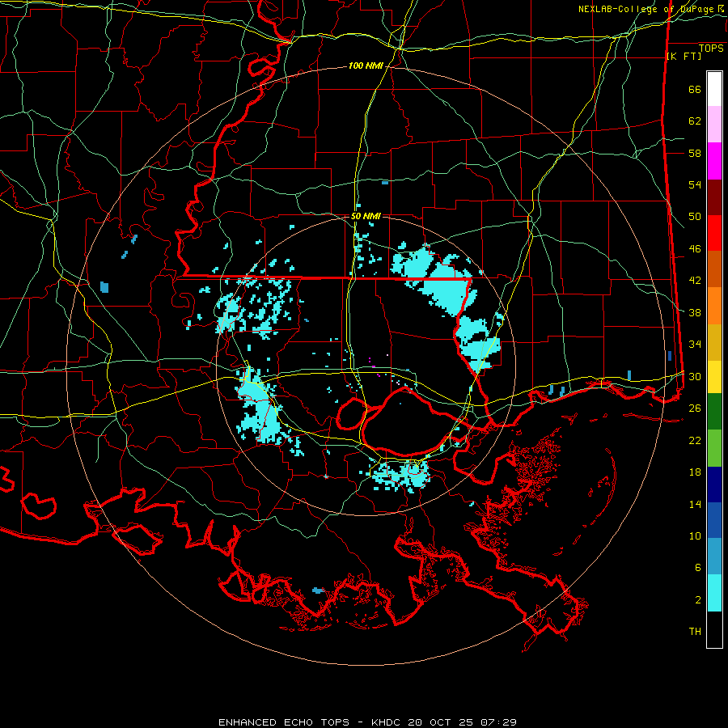Click the '34' legend value
Image resolution: width=728 pixels, height=728 pixels.
695,344
